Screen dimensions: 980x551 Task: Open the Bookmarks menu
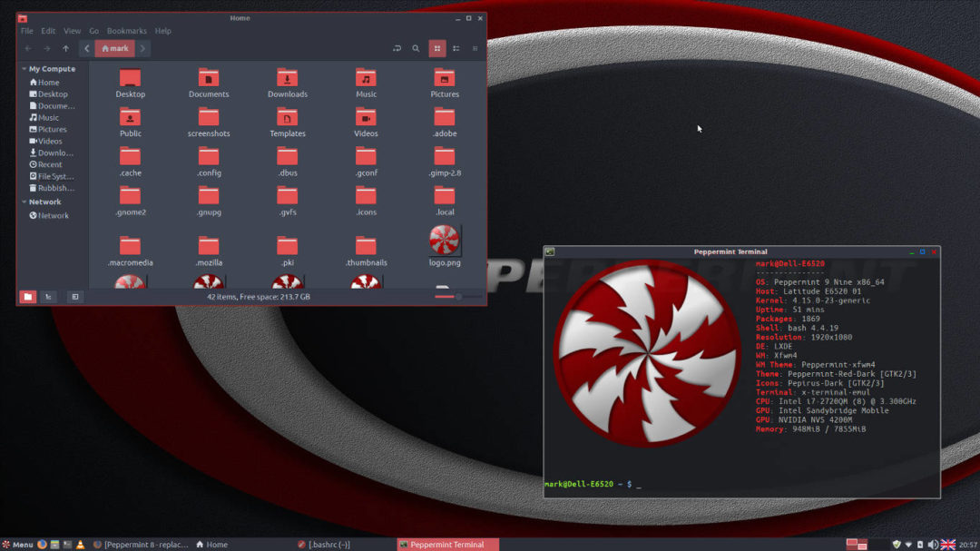(x=126, y=30)
